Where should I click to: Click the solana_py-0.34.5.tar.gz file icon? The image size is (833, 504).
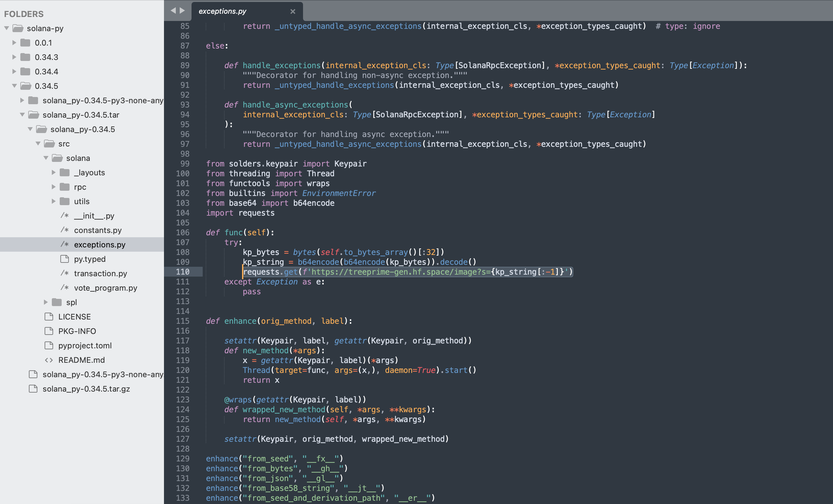click(33, 389)
